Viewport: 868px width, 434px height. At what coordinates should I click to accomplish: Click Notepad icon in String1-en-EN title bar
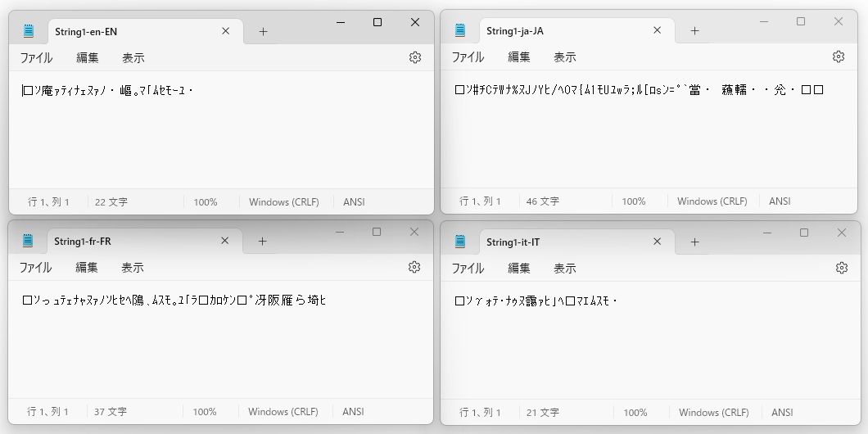28,31
